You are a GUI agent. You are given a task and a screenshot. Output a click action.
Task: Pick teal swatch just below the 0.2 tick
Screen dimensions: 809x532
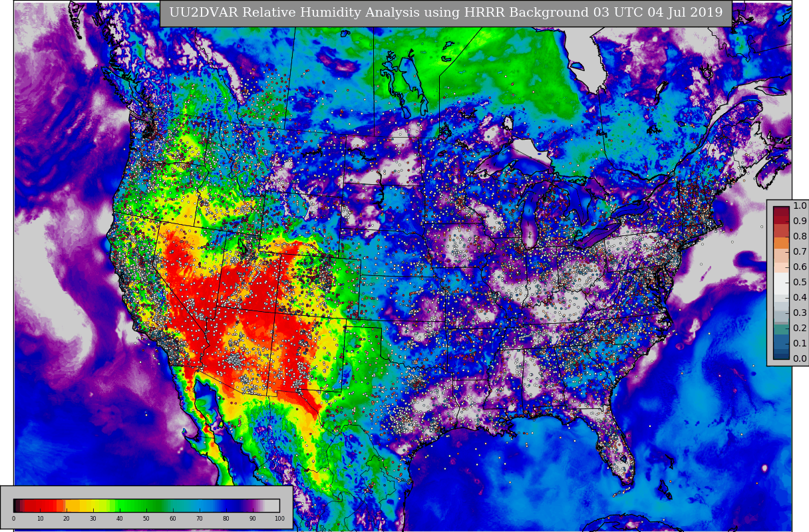click(x=781, y=329)
